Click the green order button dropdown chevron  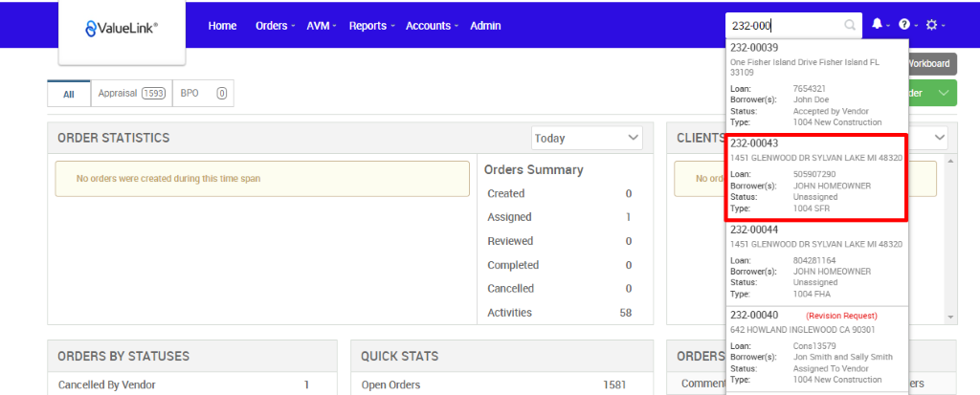(944, 93)
